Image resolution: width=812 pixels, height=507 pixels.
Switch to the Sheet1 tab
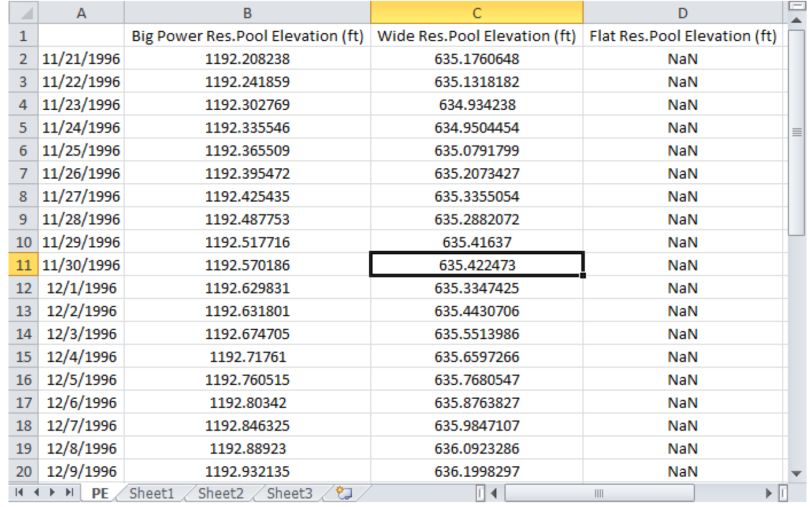(152, 493)
